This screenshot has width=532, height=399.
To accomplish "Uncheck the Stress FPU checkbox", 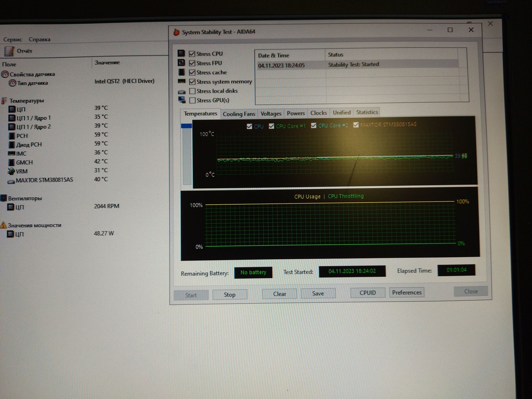I will coord(192,63).
